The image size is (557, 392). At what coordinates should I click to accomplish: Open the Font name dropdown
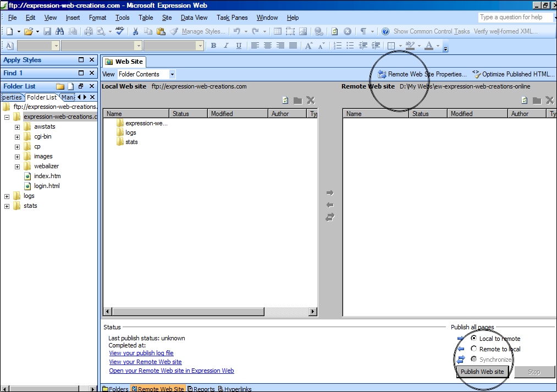coord(139,46)
